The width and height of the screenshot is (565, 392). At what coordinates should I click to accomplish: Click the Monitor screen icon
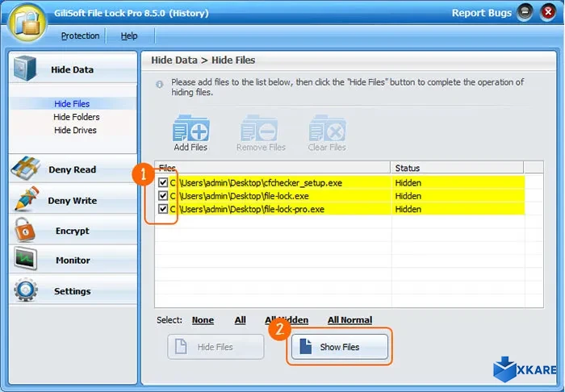25,259
